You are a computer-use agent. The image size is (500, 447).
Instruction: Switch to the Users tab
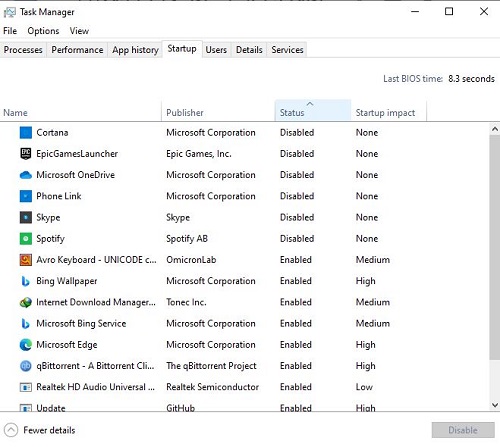coord(216,50)
